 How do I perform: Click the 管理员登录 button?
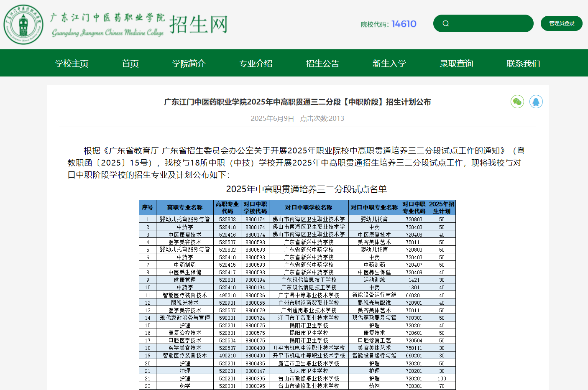[x=561, y=23]
